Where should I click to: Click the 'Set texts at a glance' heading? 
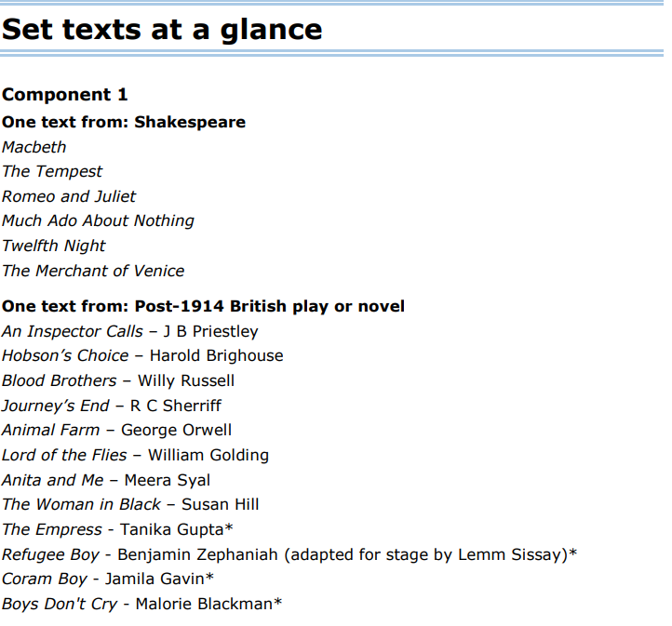tap(162, 30)
